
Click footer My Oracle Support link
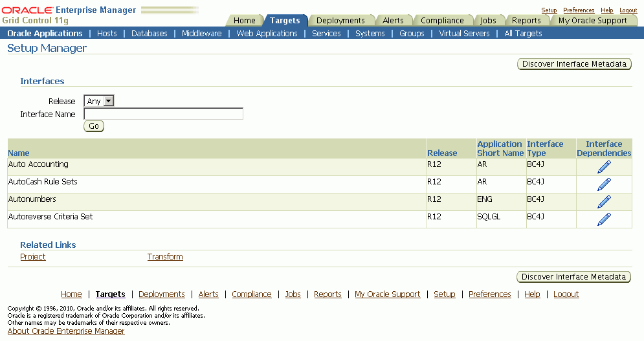(388, 294)
